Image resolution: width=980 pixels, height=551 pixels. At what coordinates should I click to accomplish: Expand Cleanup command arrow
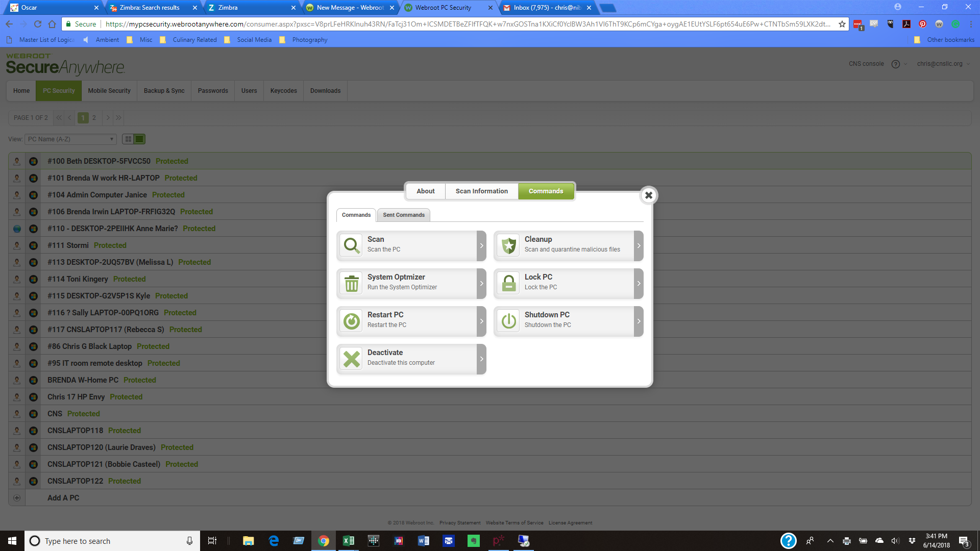point(639,246)
